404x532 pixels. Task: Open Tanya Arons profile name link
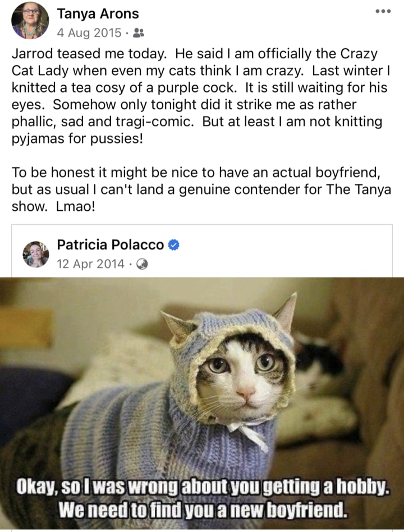[x=98, y=14]
